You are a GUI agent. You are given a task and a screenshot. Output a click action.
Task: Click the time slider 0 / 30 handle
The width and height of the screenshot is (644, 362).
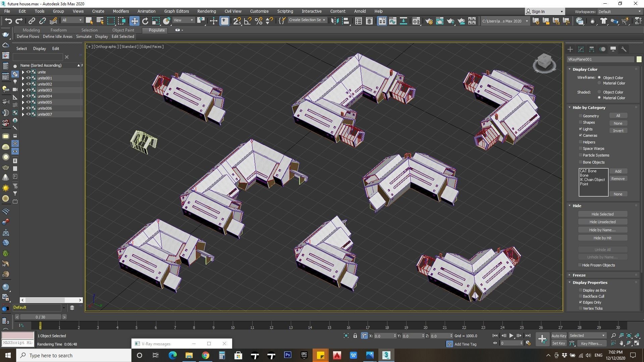pos(40,317)
